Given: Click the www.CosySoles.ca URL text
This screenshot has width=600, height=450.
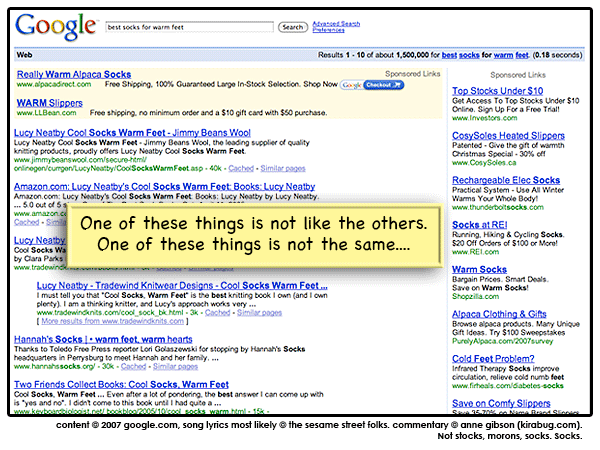Looking at the screenshot, I should (484, 163).
